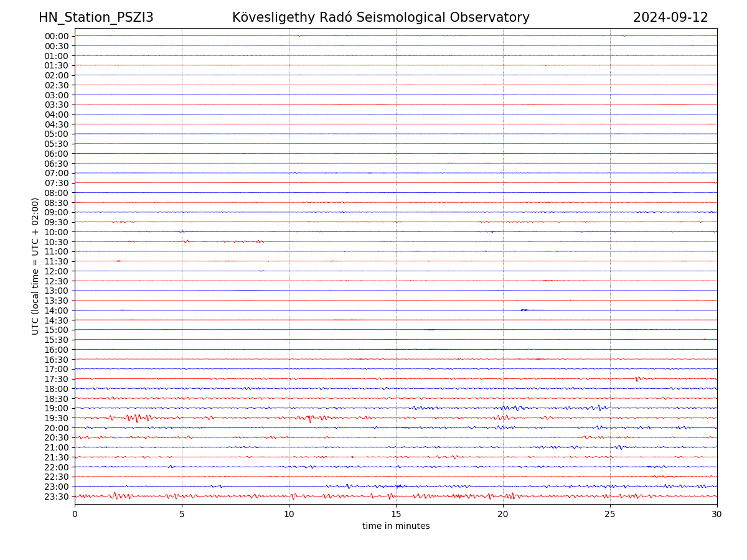
Task: Click the HN_Station_PSZI3 station label
Action: (96, 17)
